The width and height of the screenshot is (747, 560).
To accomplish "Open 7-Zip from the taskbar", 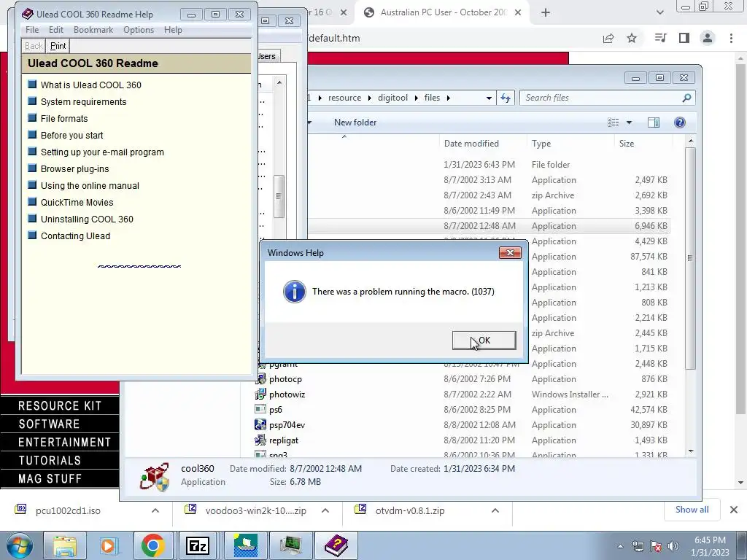I will point(197,545).
